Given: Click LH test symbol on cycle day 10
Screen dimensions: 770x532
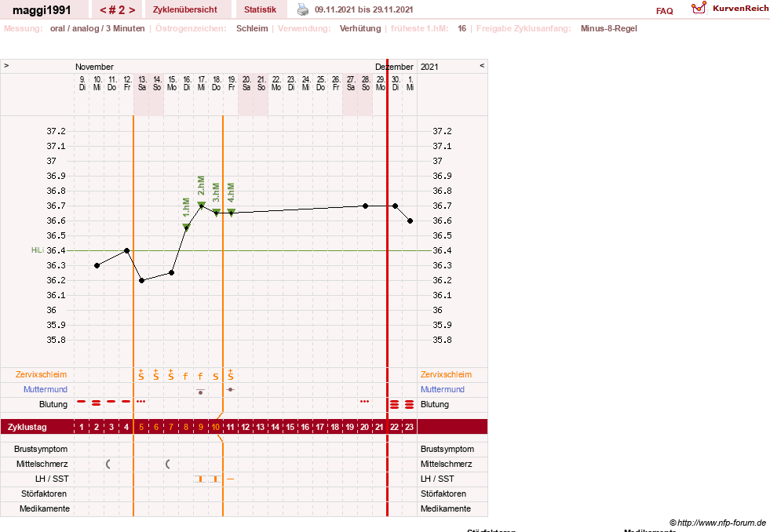Looking at the screenshot, I should pos(215,479).
